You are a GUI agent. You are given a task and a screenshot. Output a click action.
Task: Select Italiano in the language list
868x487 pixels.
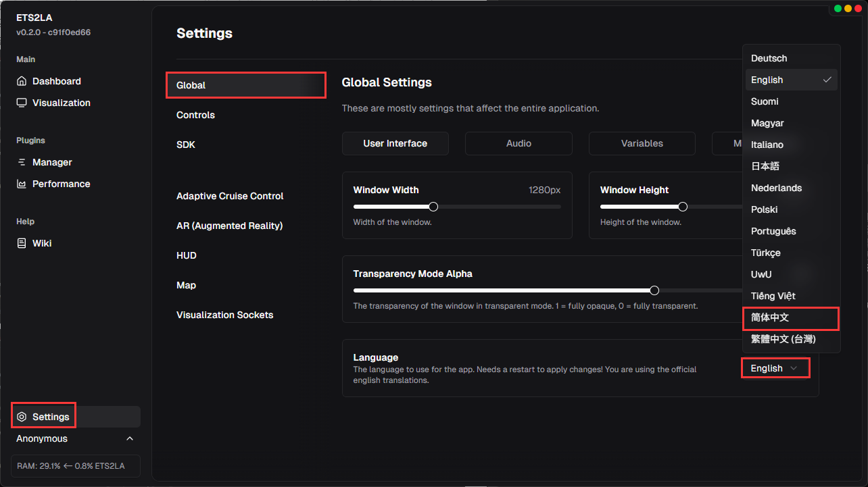[x=792, y=145]
